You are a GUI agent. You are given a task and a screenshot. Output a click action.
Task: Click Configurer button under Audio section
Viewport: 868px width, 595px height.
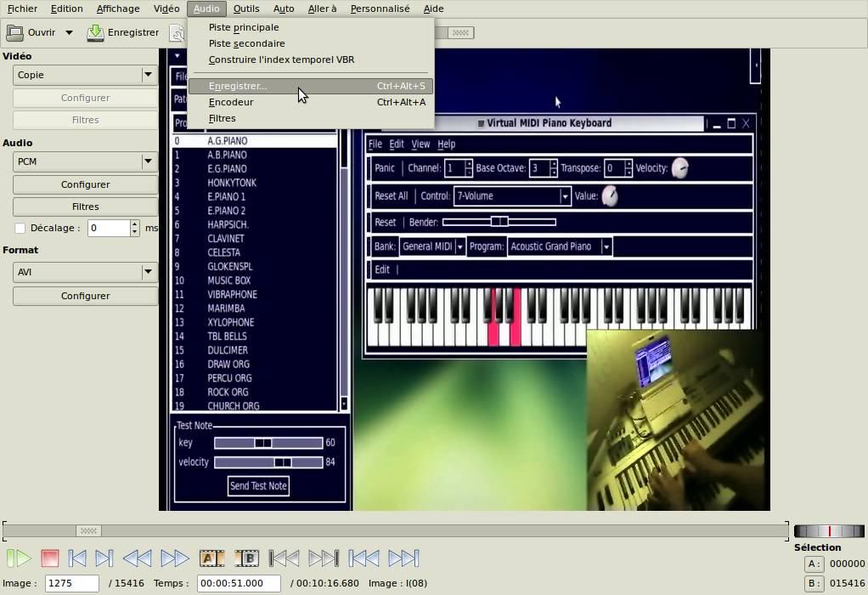(x=85, y=184)
